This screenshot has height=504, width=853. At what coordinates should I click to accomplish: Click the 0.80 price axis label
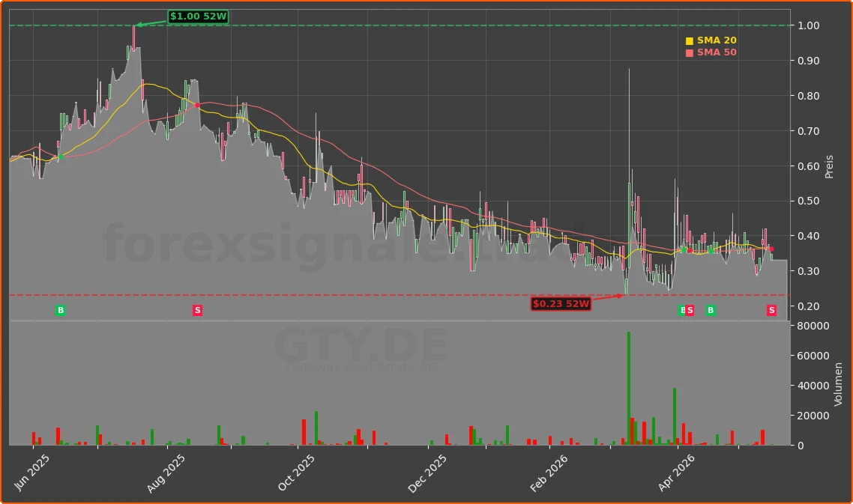[808, 96]
